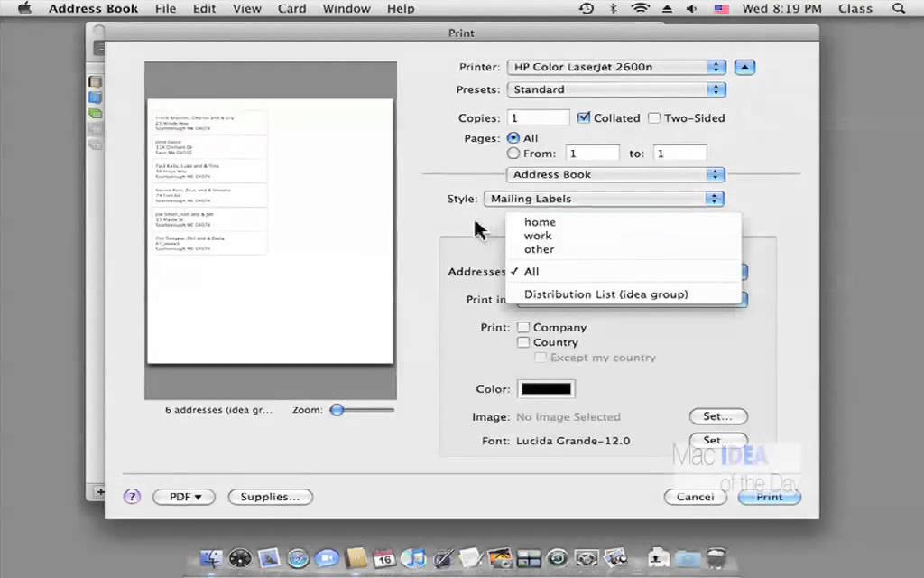Open the Wi-Fi status menu
Viewport: 924px width, 578px height.
[x=640, y=8]
